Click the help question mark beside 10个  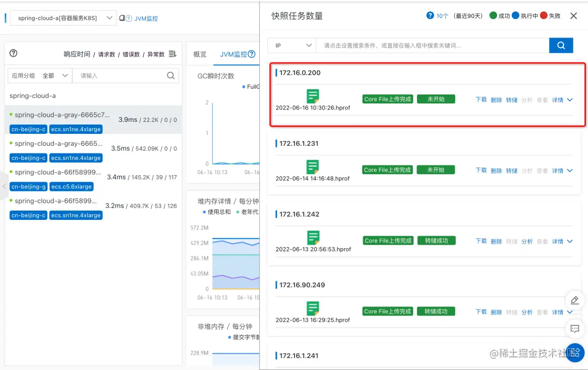[x=430, y=15]
